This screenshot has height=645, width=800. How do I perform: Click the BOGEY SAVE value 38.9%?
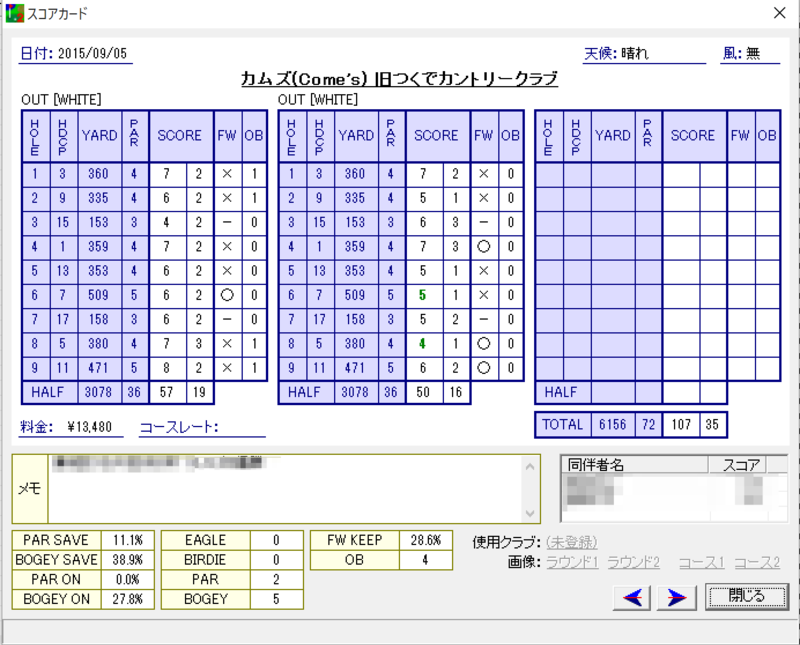point(128,560)
